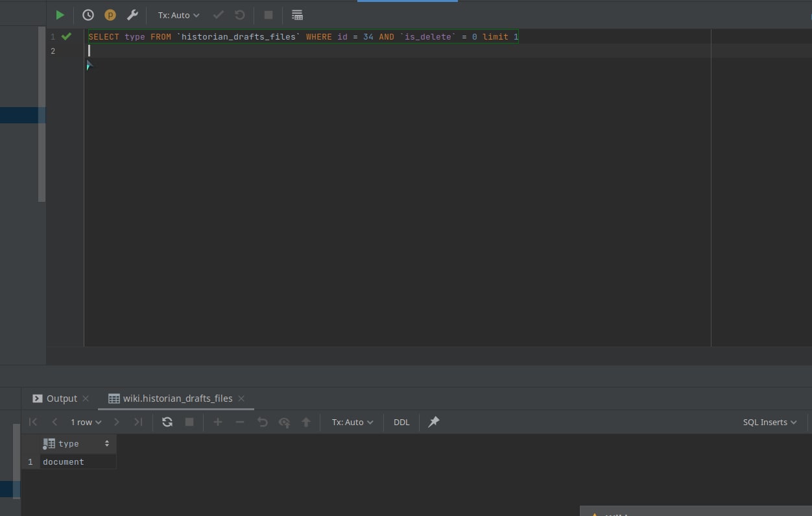Viewport: 812px width, 516px height.
Task: Click the DDL button
Action: point(401,422)
